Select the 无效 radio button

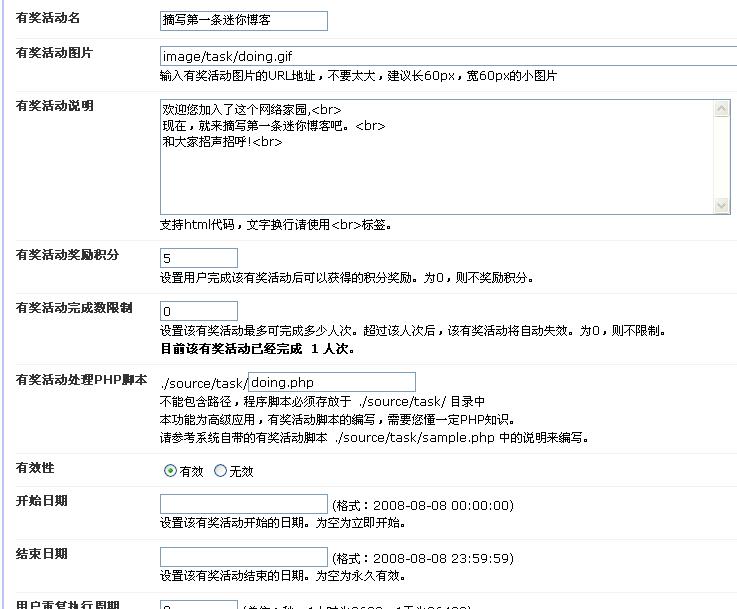[x=220, y=471]
